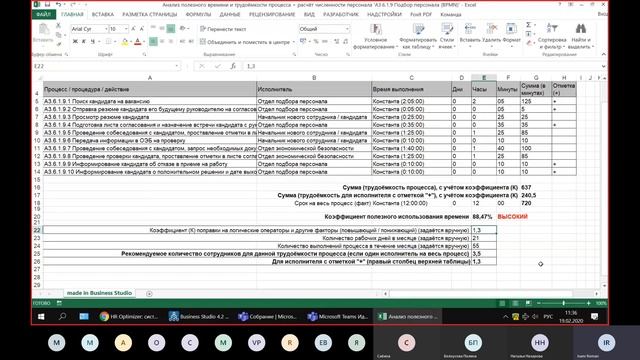Screen dimensions: 640x360
Task: Switch to the ФОРМУЛЫ tab
Action: (x=198, y=15)
